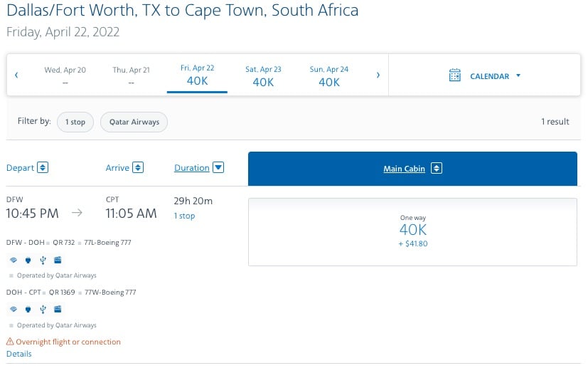Open the Details link
588x373 pixels.
tap(18, 354)
